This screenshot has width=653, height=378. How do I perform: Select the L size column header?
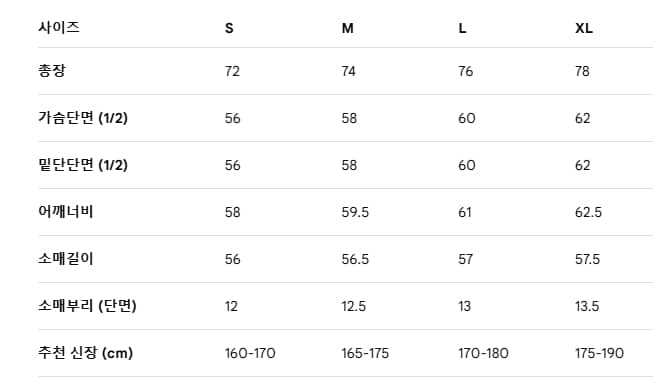coord(462,28)
